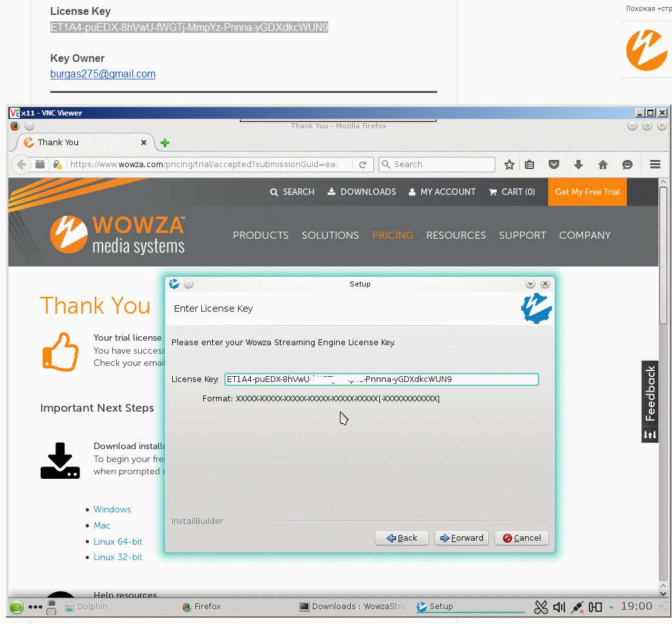Open Firefox downloads arrow icon
This screenshot has height=624, width=672.
(578, 165)
